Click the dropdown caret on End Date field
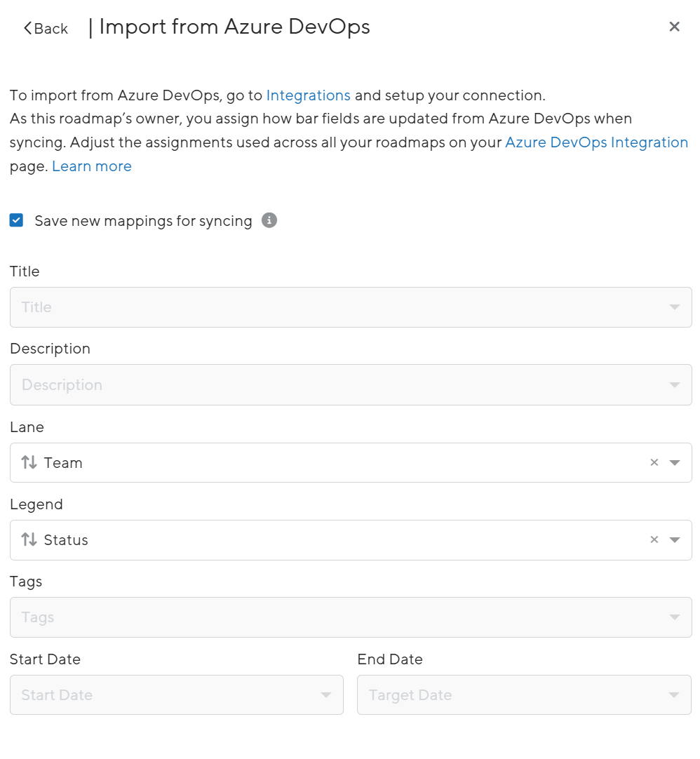 coord(674,694)
